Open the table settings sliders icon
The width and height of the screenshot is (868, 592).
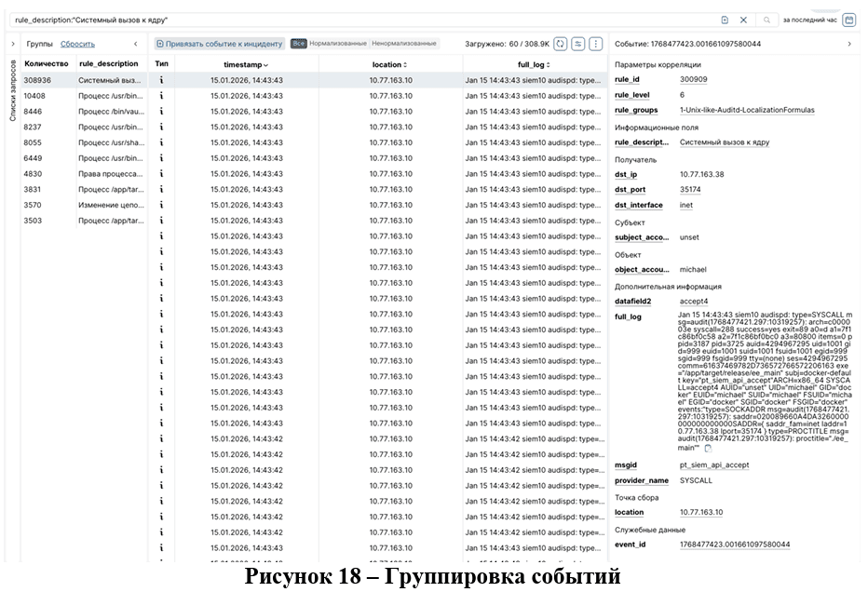click(578, 44)
